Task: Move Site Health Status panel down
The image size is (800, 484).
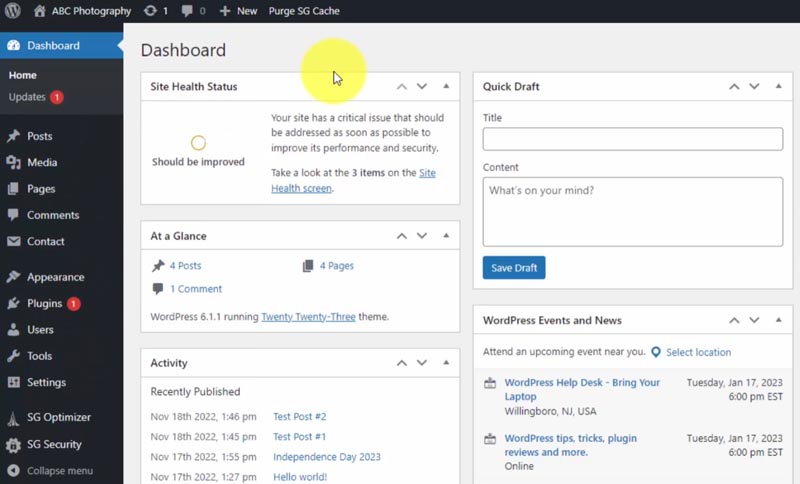Action: 422,86
